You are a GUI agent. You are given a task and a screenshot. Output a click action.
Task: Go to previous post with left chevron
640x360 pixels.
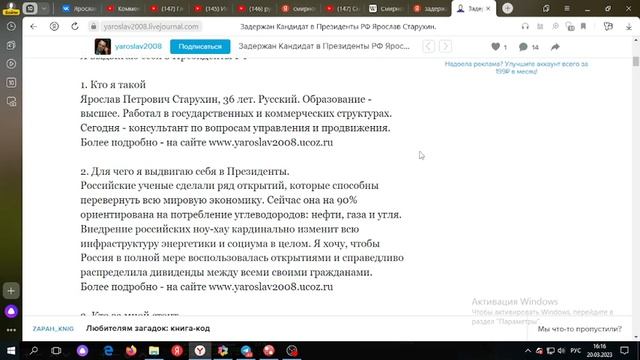[428, 47]
